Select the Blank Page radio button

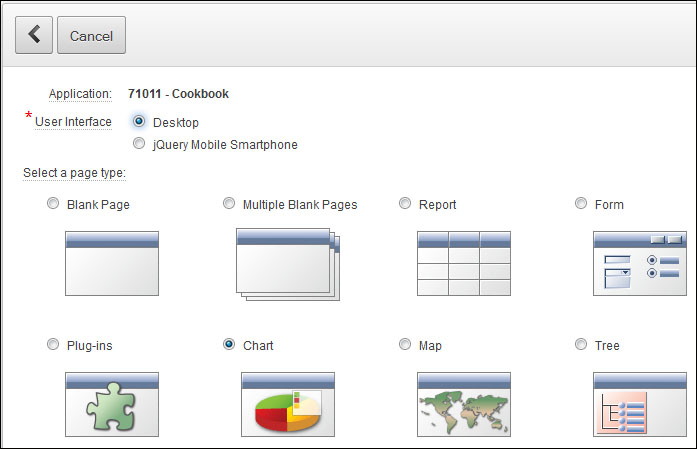pos(53,203)
